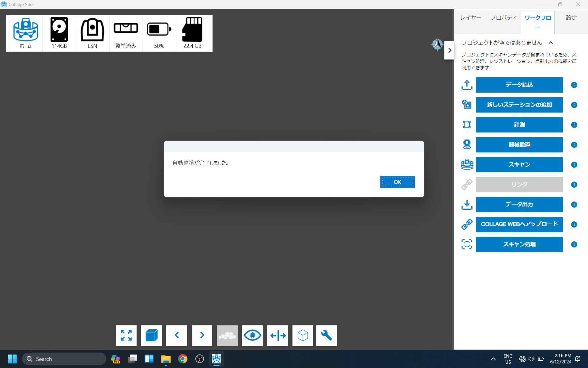This screenshot has height=368, width=588.
Task: Click the Windows taskbar Search field
Action: (x=64, y=359)
